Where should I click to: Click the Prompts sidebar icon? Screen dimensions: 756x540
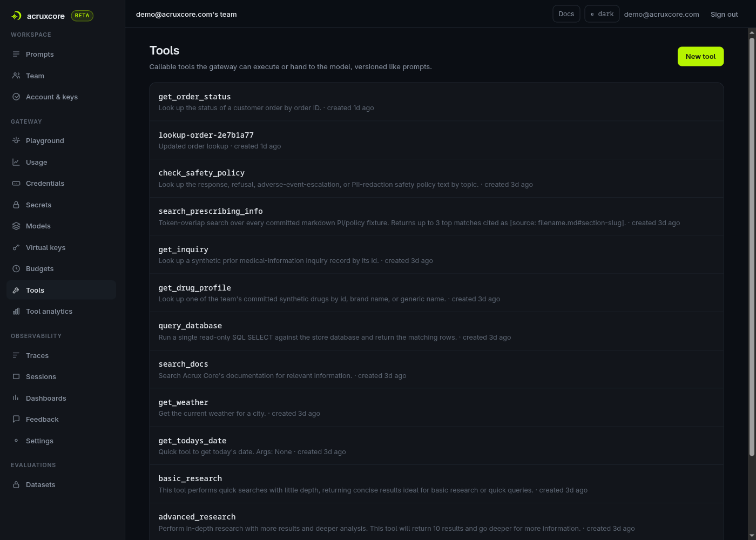pos(16,54)
